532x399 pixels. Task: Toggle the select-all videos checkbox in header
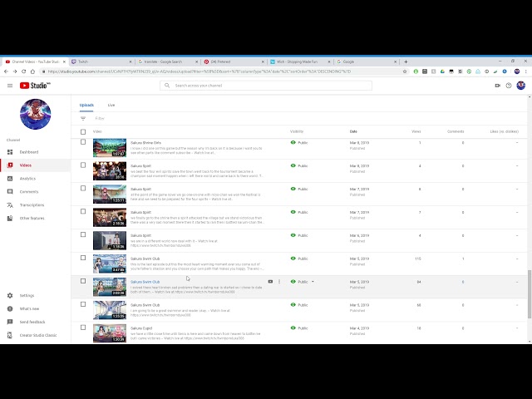pyautogui.click(x=83, y=131)
